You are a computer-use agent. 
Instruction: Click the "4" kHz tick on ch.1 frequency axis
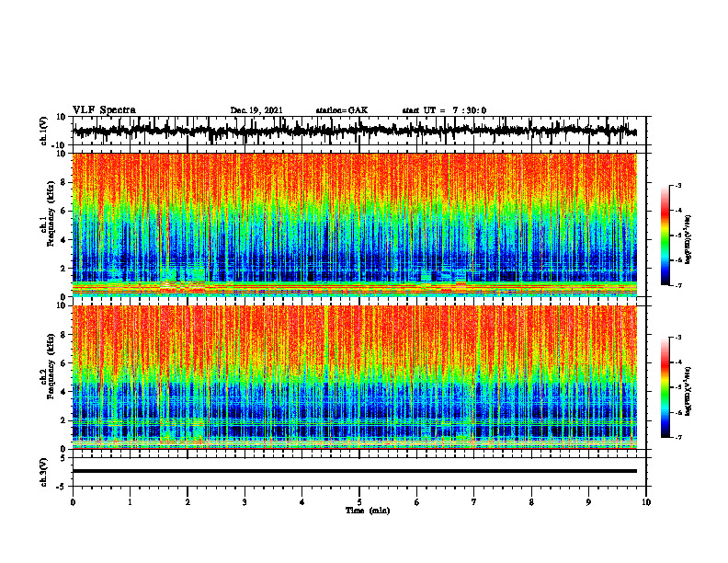tap(63, 240)
